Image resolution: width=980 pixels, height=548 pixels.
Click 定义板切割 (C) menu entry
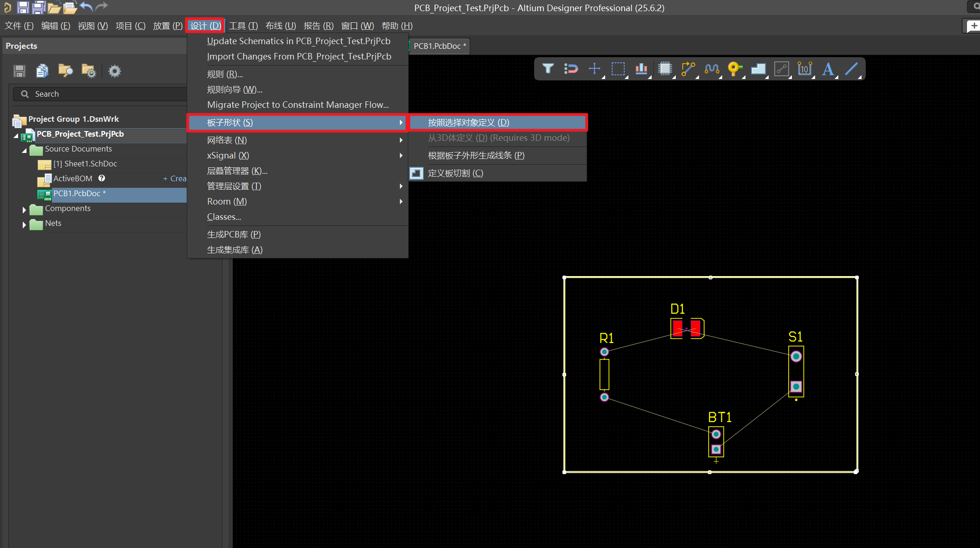click(x=455, y=173)
